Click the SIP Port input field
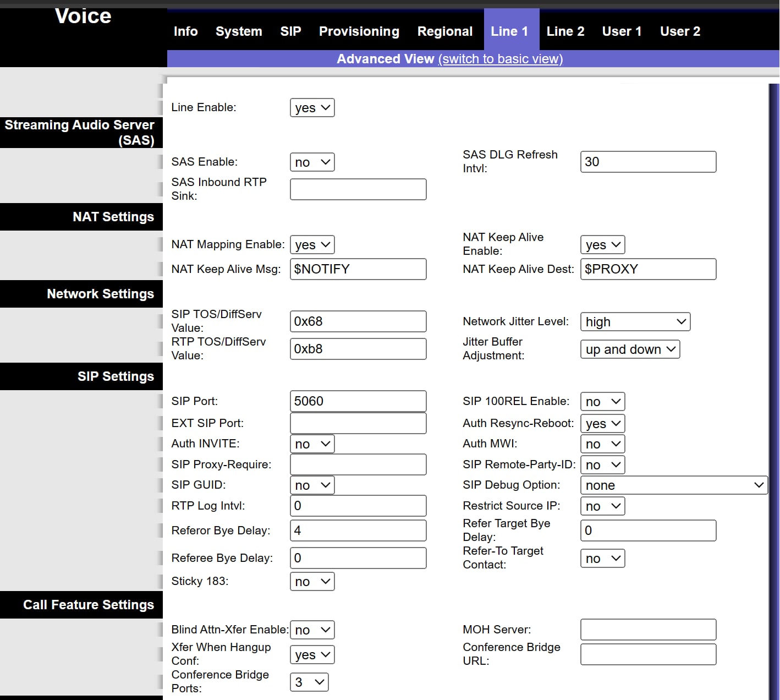 [x=358, y=401]
